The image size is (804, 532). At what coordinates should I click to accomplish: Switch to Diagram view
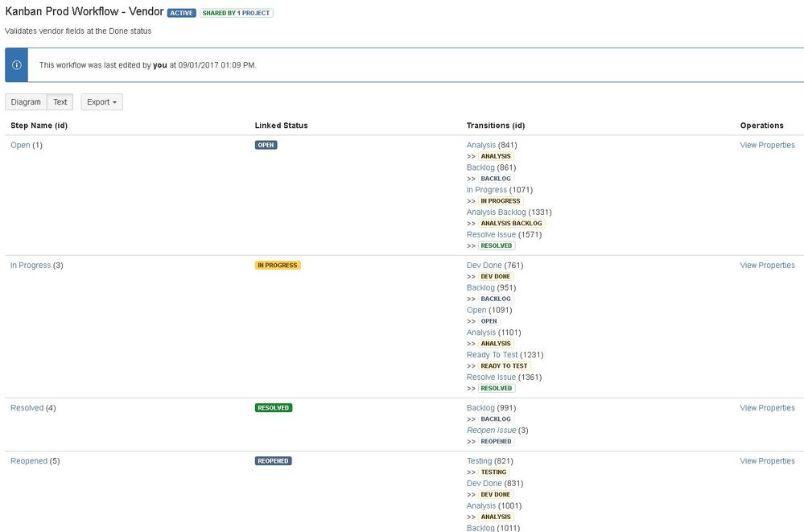(x=26, y=102)
